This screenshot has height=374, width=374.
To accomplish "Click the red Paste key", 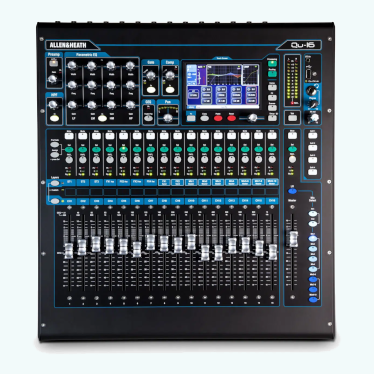I will pyautogui.click(x=218, y=118).
